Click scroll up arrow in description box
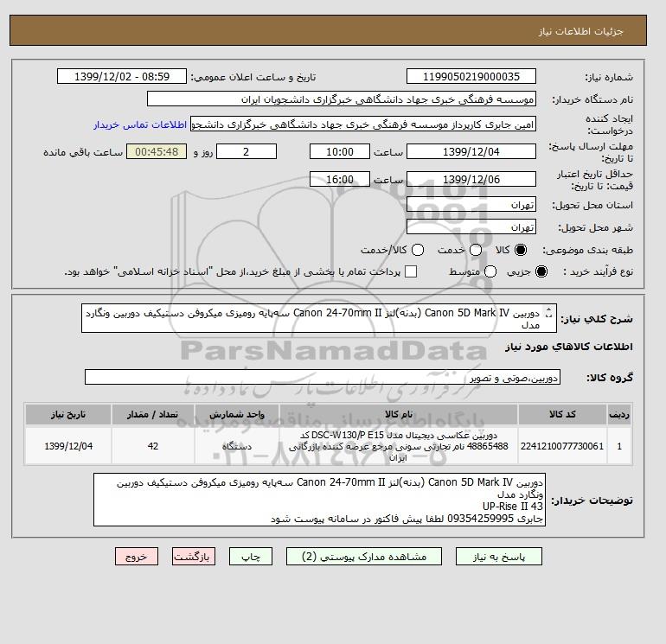666x644 pixels. 548,310
